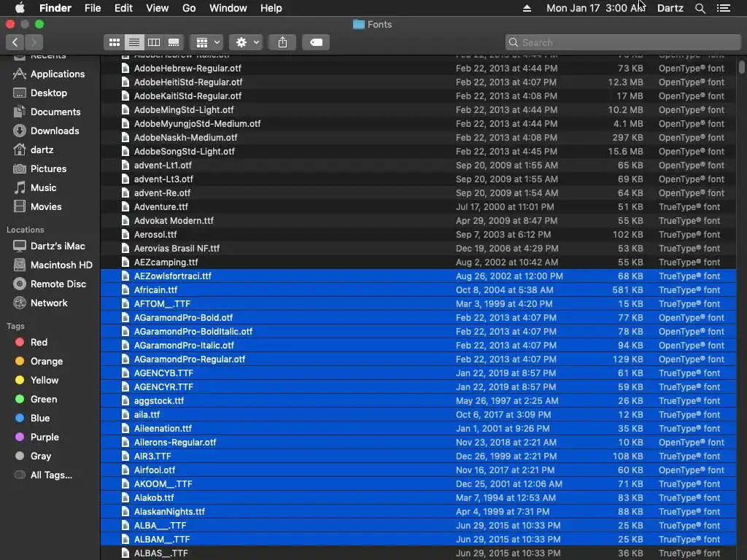Click the eject icon in menu bar
This screenshot has height=560, width=747.
point(527,8)
